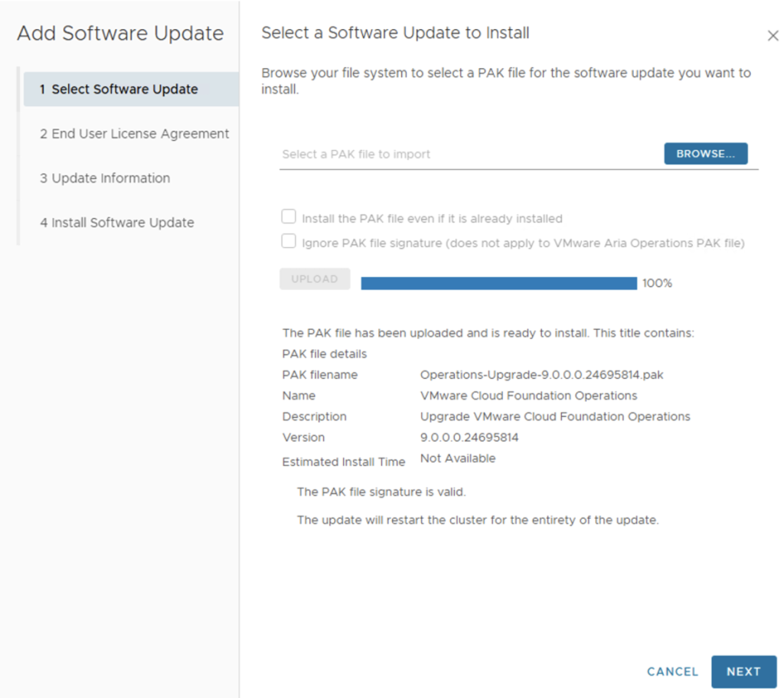Click the 'Version' field label
Screen dimensions: 784x698
303,438
